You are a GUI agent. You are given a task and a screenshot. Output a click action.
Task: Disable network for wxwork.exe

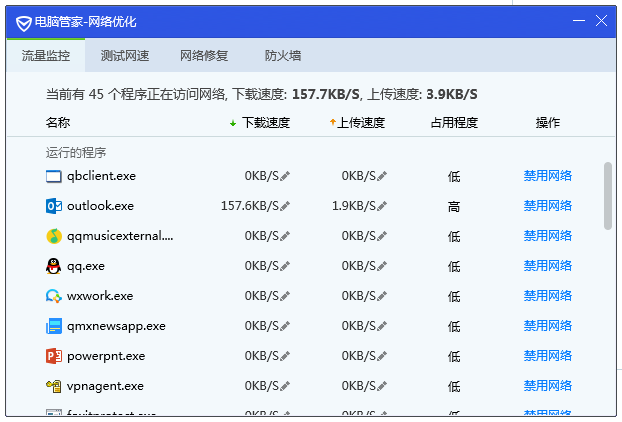tap(548, 296)
